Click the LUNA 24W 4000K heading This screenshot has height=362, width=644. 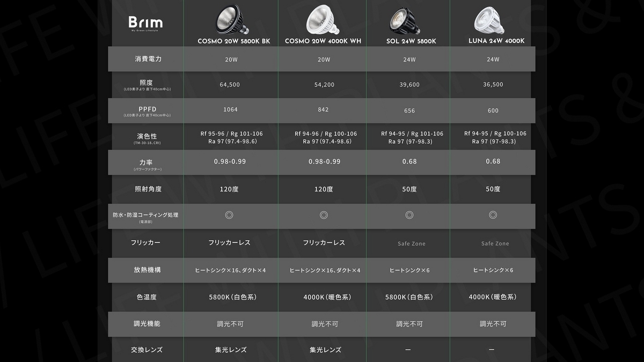point(496,41)
